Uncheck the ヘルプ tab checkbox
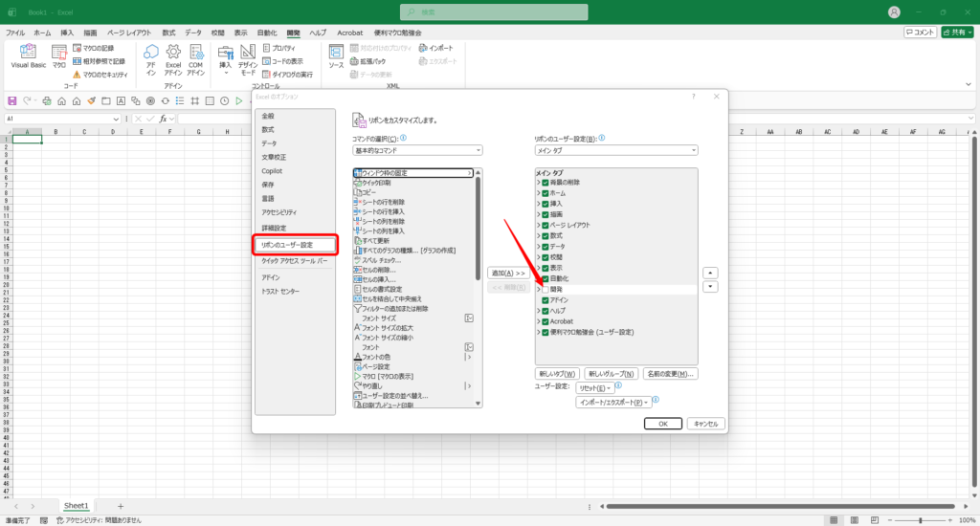 pyautogui.click(x=546, y=311)
